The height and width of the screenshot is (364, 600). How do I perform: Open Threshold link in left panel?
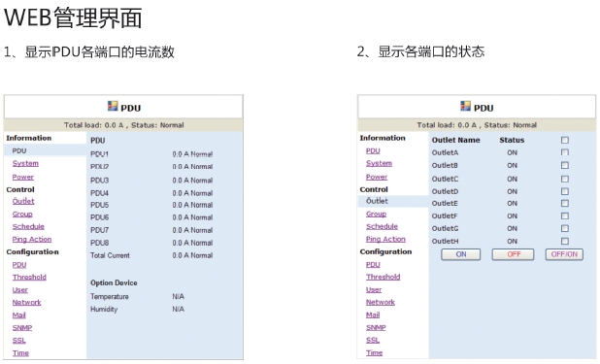pyautogui.click(x=29, y=277)
